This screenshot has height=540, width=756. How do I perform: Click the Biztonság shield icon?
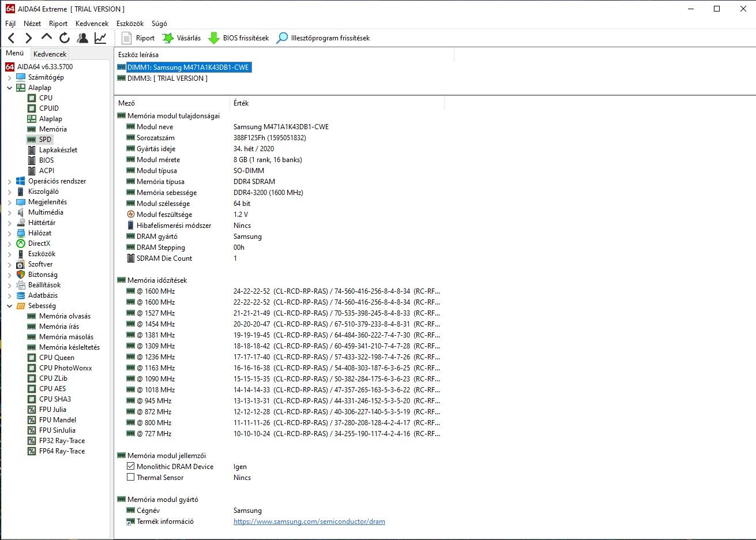21,275
